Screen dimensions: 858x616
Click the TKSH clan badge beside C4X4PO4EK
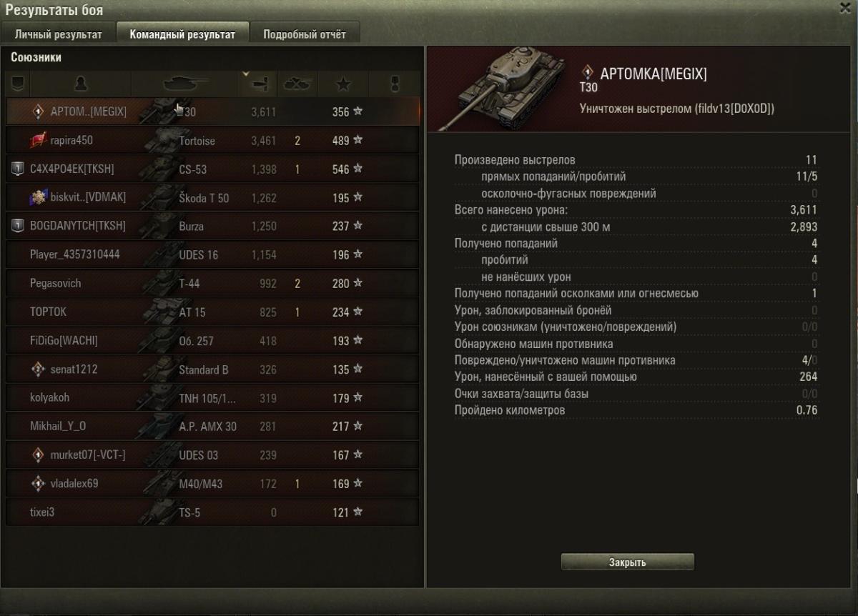coord(19,169)
